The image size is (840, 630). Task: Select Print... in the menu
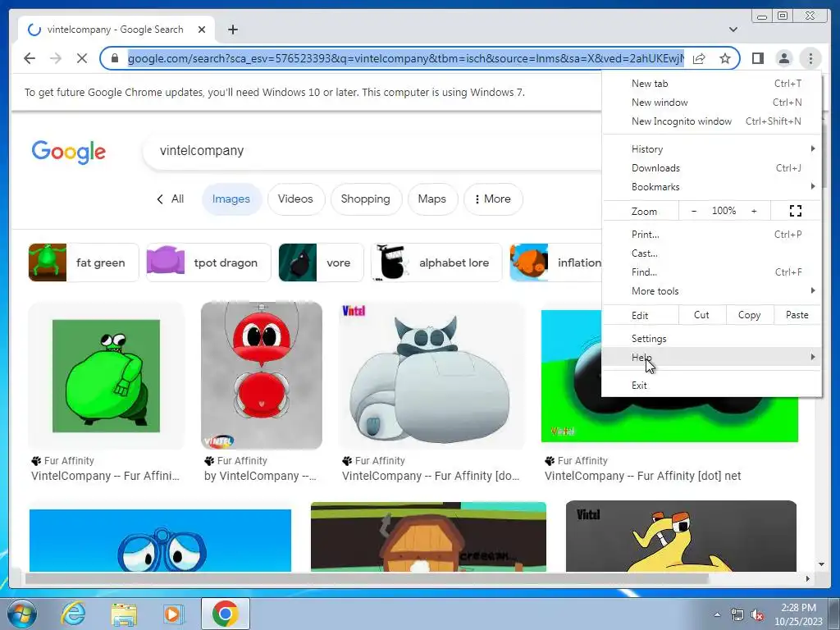point(712,234)
